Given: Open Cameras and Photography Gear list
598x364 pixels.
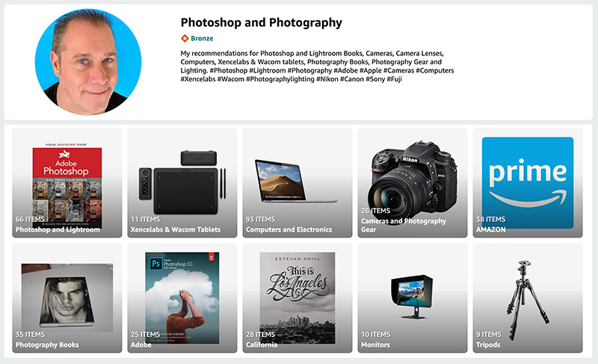Looking at the screenshot, I should click(x=413, y=183).
